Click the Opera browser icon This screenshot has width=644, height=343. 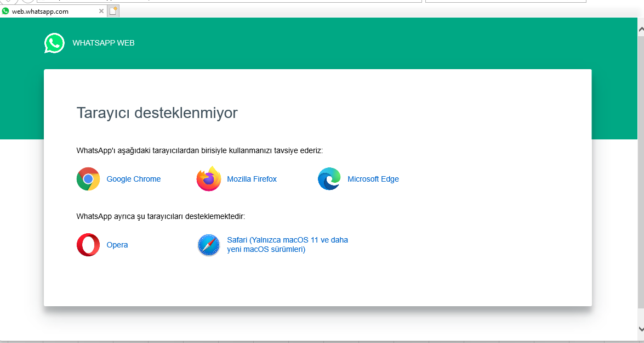pyautogui.click(x=88, y=245)
